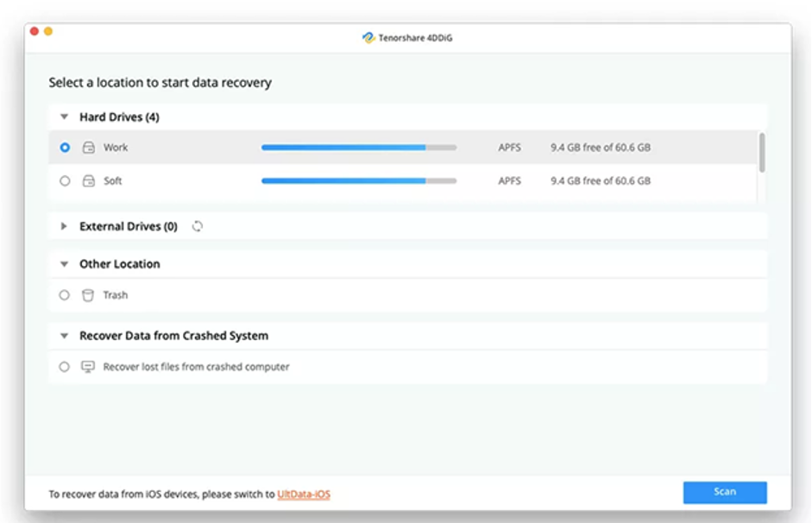
Task: Click 'Recover Data from Crashed System' heading
Action: click(174, 336)
